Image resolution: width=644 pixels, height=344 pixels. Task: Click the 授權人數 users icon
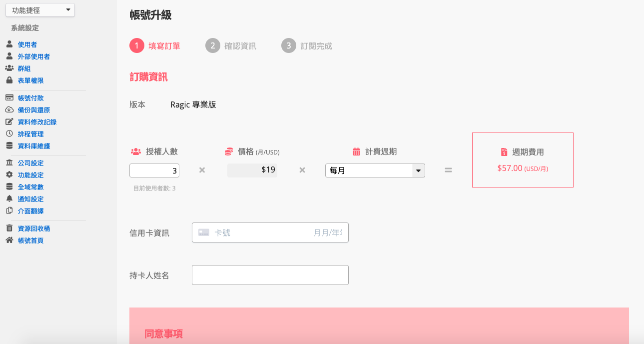click(136, 151)
